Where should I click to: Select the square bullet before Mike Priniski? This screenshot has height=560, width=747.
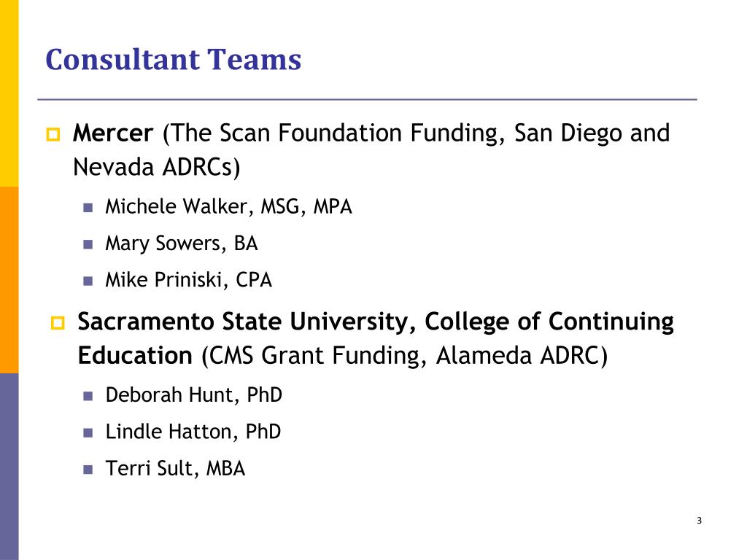88,281
